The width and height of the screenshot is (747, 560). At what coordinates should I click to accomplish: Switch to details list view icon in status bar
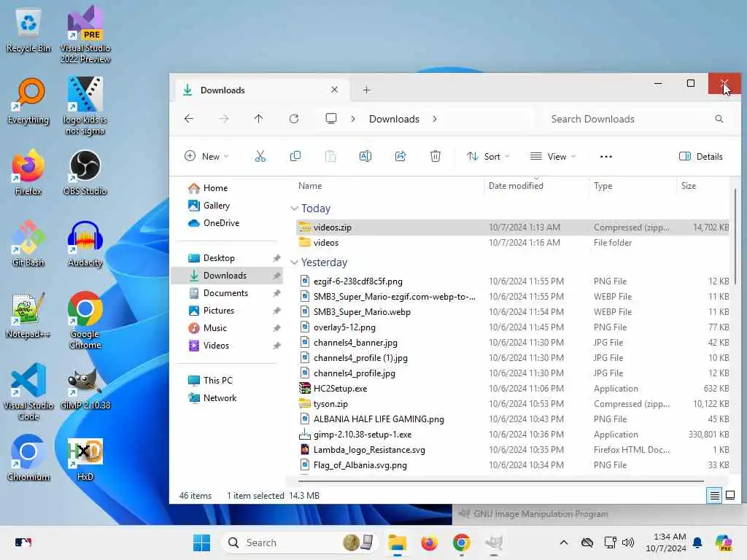[715, 496]
